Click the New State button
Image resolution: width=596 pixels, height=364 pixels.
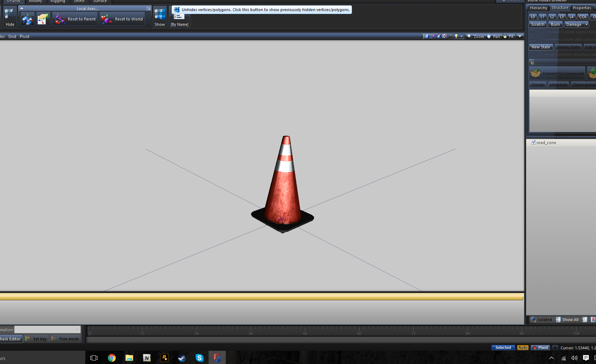coord(540,47)
